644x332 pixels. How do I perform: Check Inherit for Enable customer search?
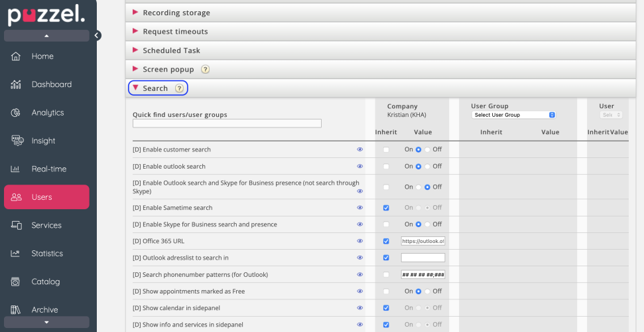pyautogui.click(x=386, y=150)
